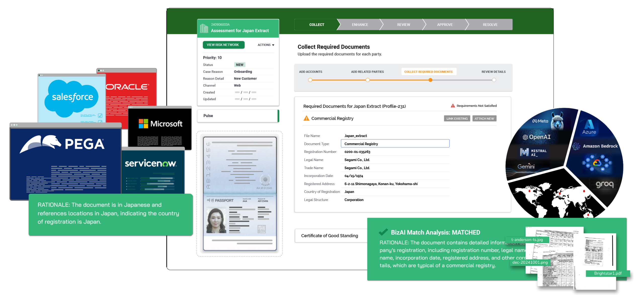Click the Azure logo
The image size is (644, 295).
point(589,127)
